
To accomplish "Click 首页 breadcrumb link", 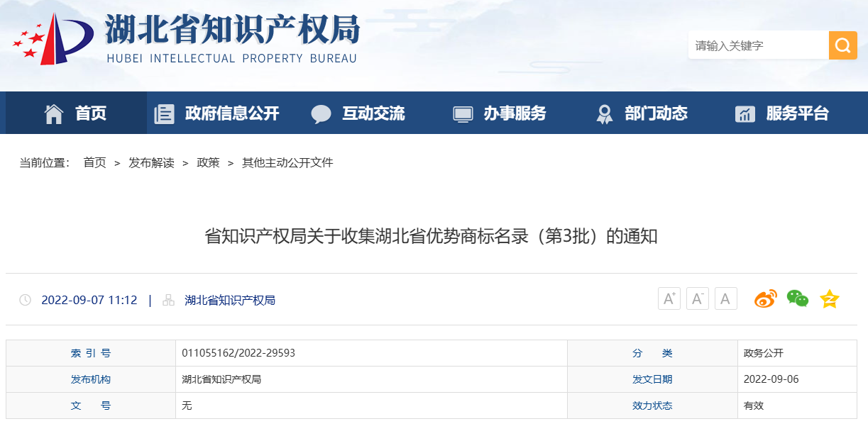I will tap(94, 163).
